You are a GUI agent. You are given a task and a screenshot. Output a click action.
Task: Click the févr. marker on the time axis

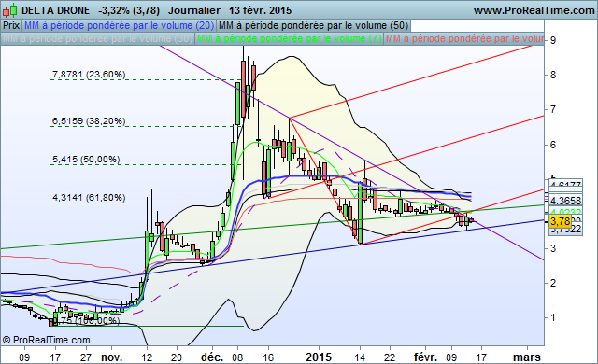[426, 357]
